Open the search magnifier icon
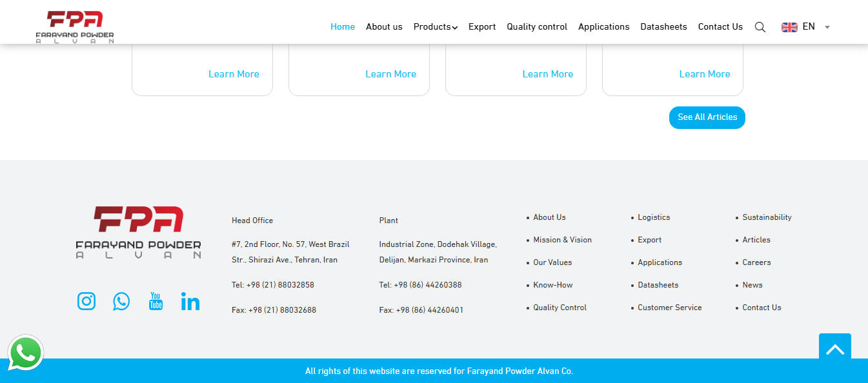This screenshot has width=868, height=383. (x=760, y=27)
